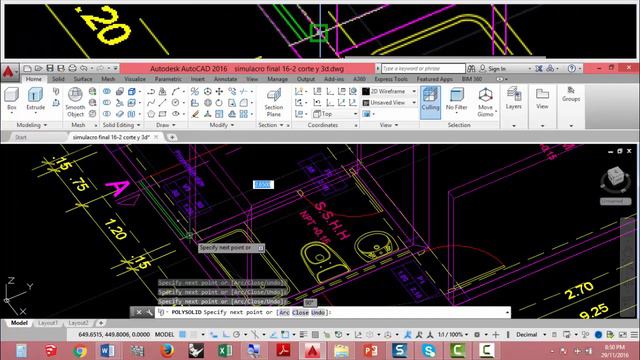Click the search binoculars icon
640x360 pixels.
pyautogui.click(x=471, y=69)
